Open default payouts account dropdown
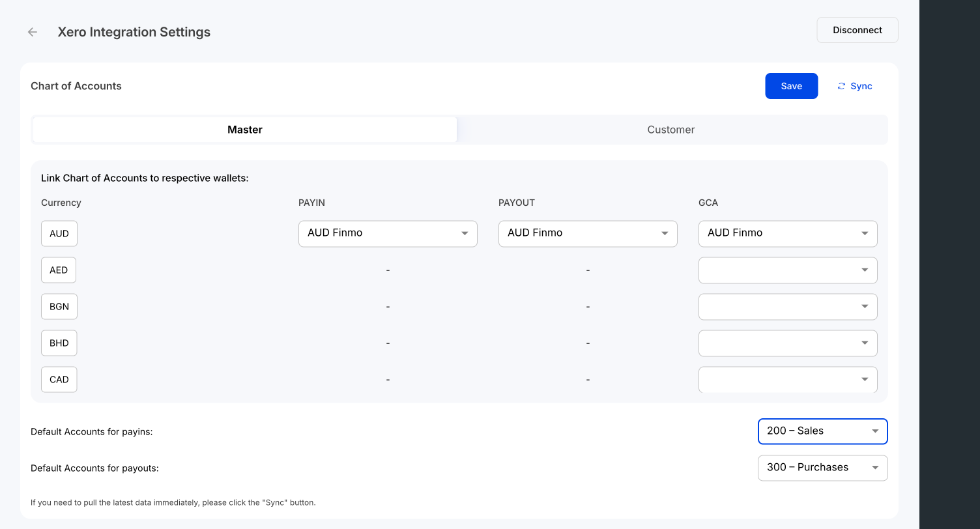 (x=822, y=468)
